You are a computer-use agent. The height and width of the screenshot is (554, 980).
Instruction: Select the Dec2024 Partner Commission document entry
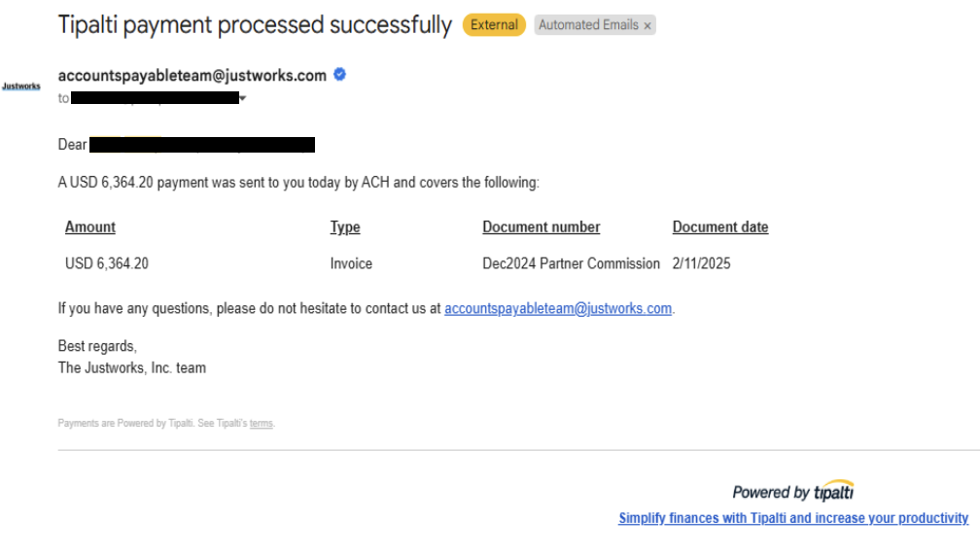pos(571,263)
